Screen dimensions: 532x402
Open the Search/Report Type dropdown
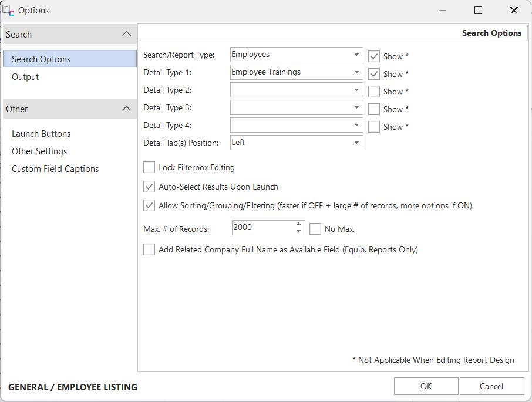click(356, 55)
